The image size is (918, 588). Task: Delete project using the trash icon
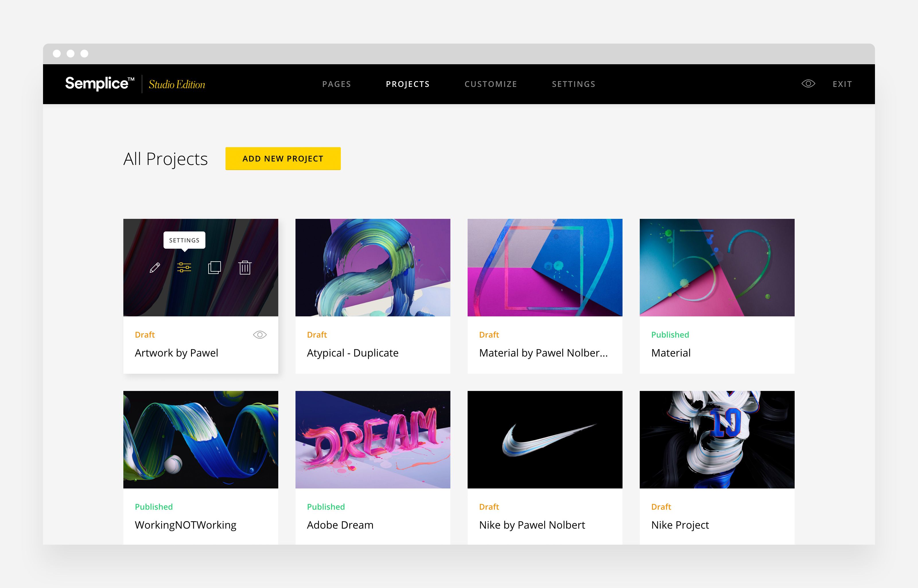click(244, 267)
